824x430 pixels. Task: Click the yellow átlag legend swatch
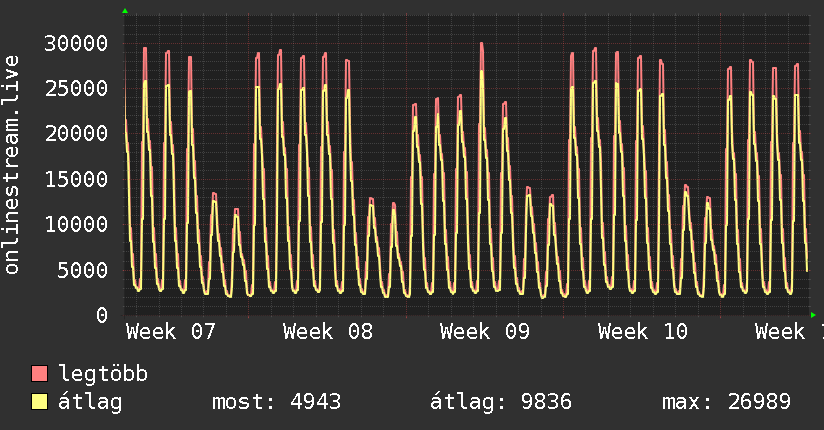point(39,401)
